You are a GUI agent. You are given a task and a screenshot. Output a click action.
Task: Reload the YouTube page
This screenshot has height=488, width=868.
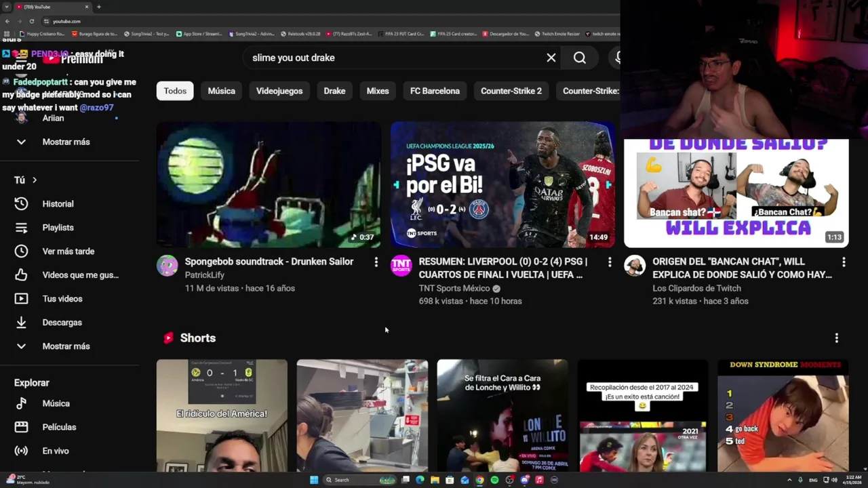tap(31, 21)
